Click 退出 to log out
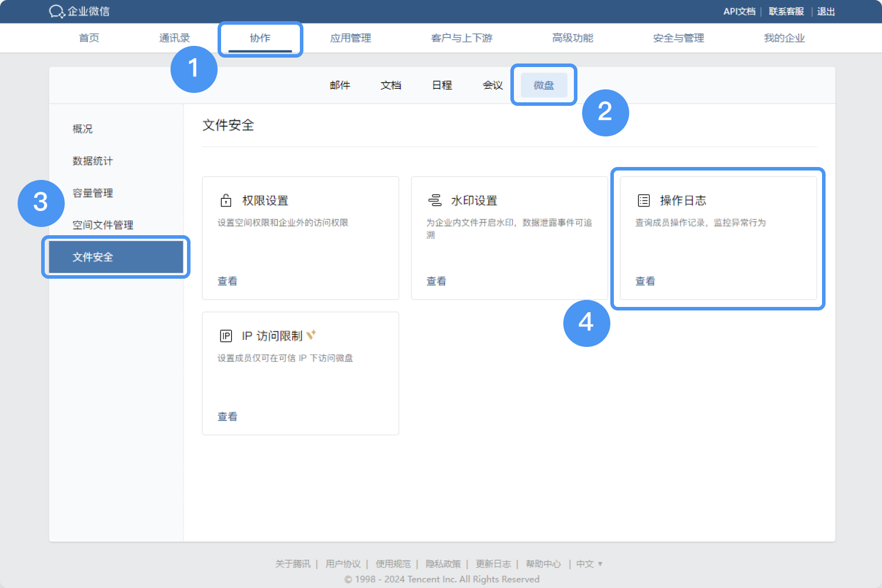 tap(826, 11)
